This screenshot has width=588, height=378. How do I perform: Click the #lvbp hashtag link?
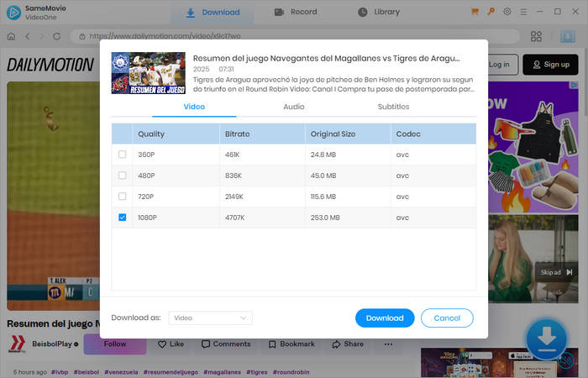60,372
